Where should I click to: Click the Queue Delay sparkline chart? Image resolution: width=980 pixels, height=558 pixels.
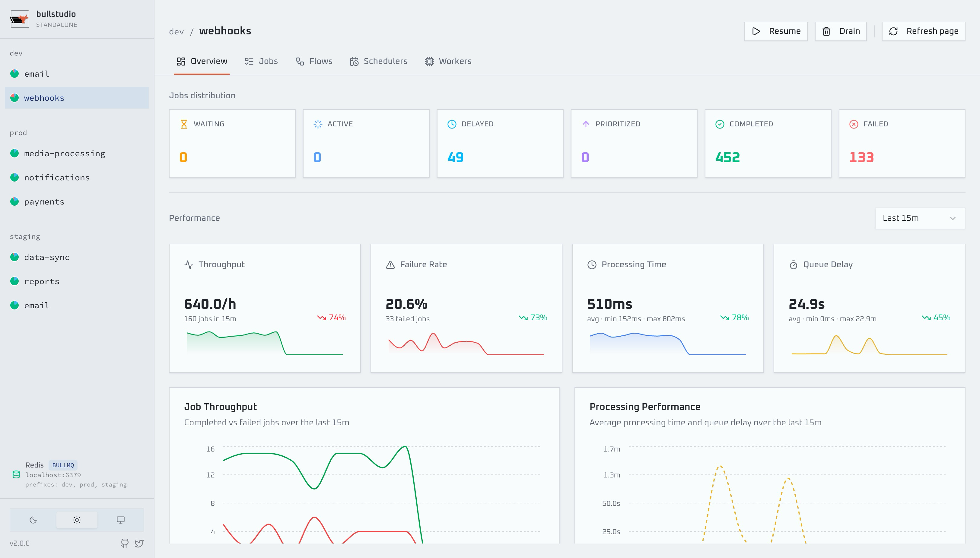(x=869, y=345)
